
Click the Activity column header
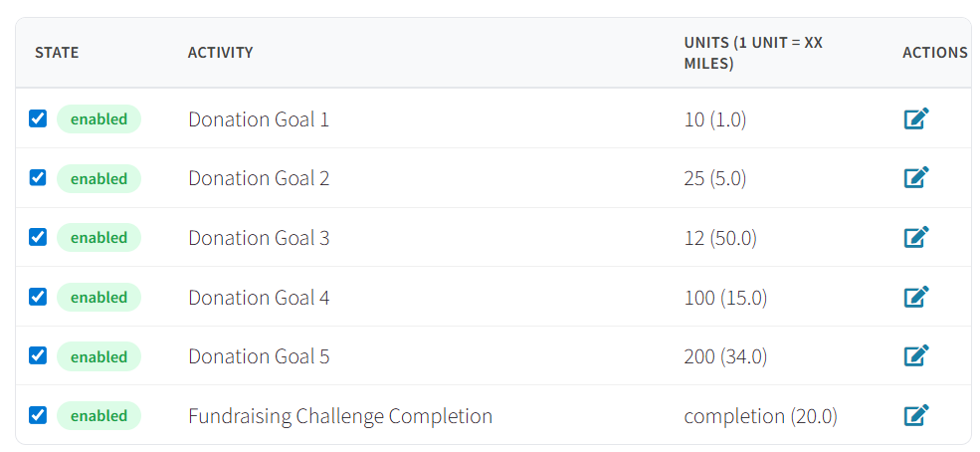coord(220,53)
